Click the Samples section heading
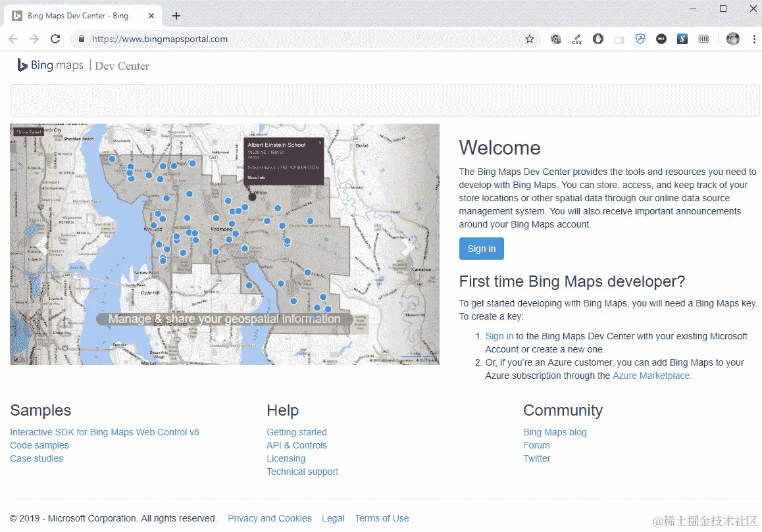Image resolution: width=762 pixels, height=532 pixels. pyautogui.click(x=40, y=410)
